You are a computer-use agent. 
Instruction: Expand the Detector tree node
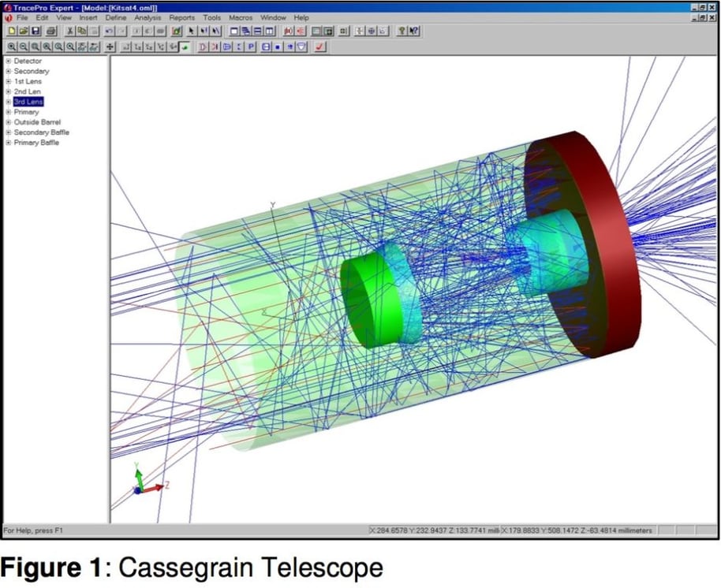[x=9, y=61]
